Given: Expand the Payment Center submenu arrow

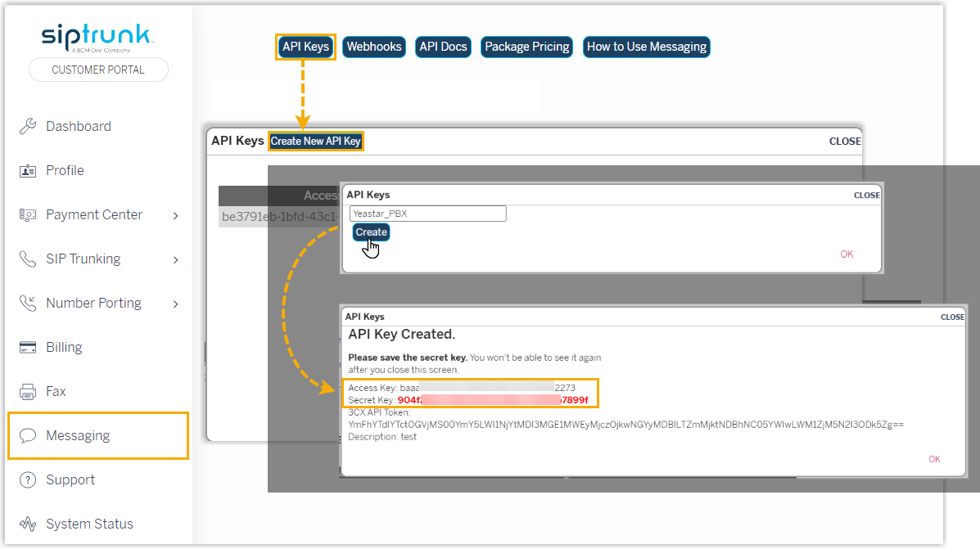Looking at the screenshot, I should (x=176, y=215).
